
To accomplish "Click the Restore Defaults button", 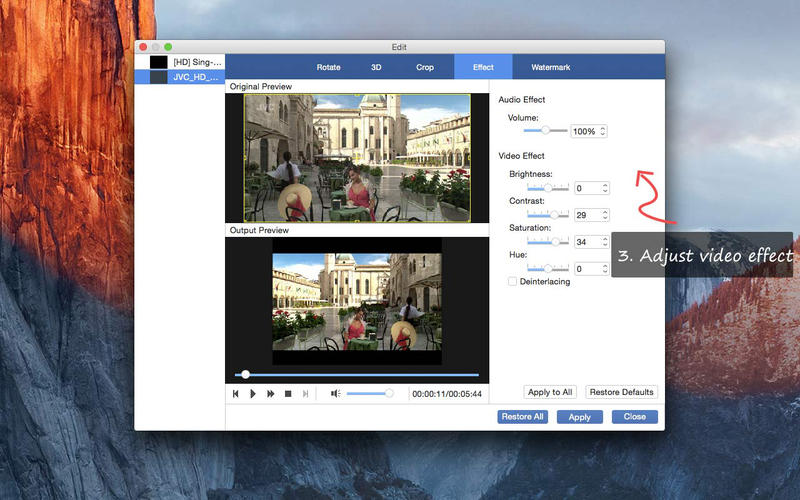I will [621, 392].
